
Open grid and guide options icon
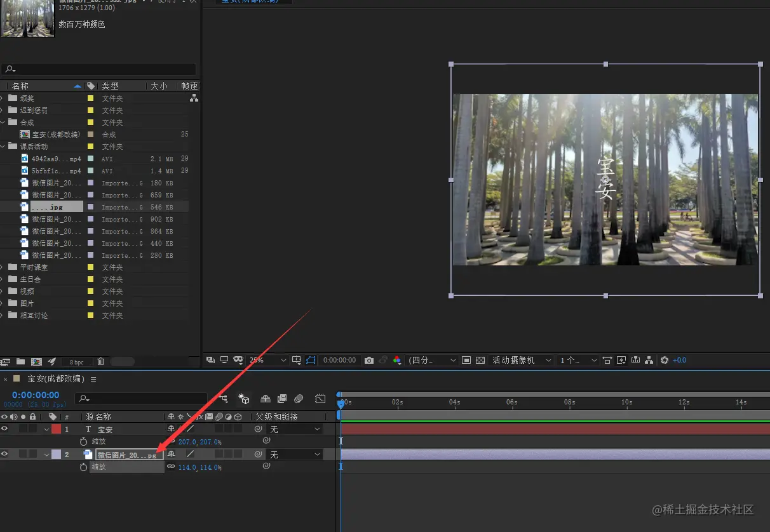[296, 360]
